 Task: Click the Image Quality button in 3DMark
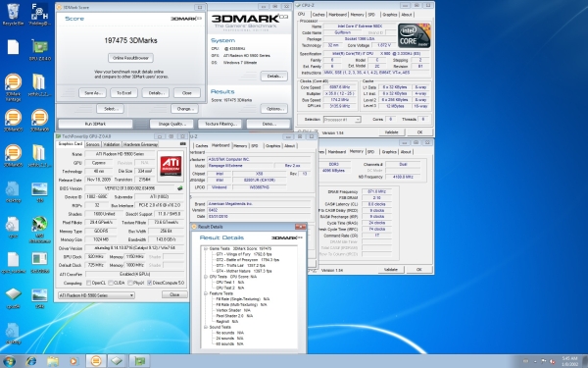[x=171, y=124]
